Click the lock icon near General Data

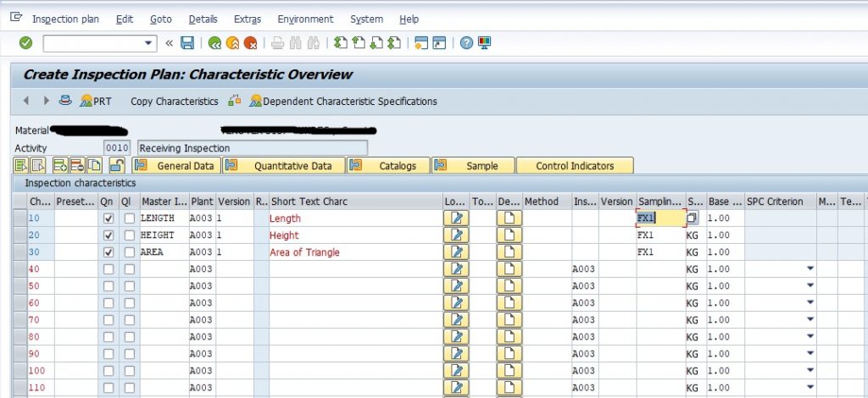pos(117,165)
